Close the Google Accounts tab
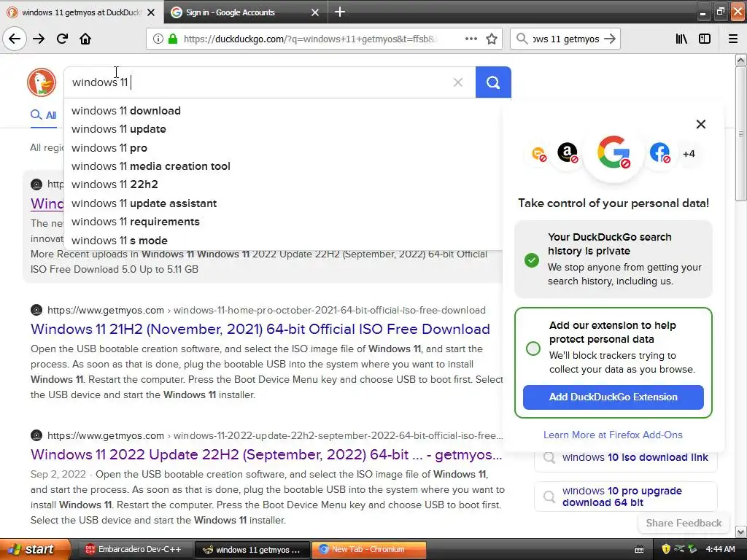Image resolution: width=747 pixels, height=560 pixels. (x=315, y=12)
